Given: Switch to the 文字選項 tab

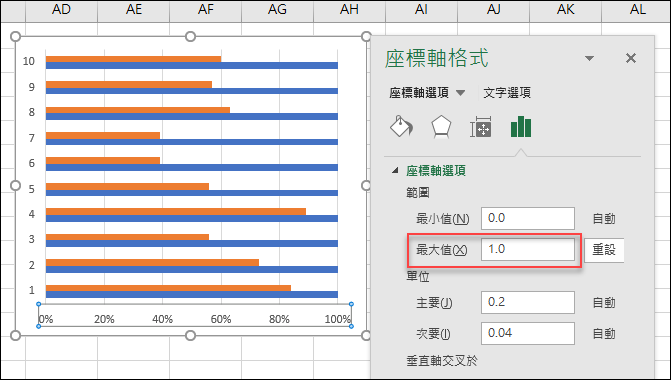Looking at the screenshot, I should 507,92.
